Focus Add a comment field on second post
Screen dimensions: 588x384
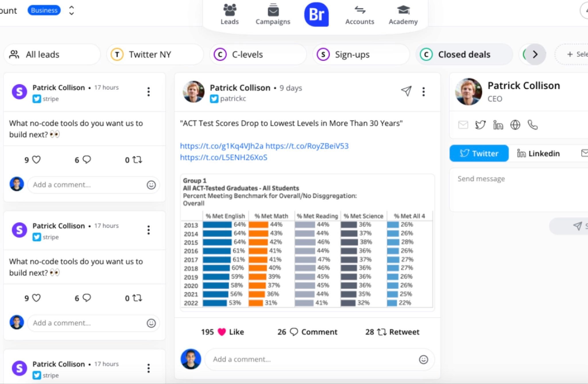pos(94,323)
